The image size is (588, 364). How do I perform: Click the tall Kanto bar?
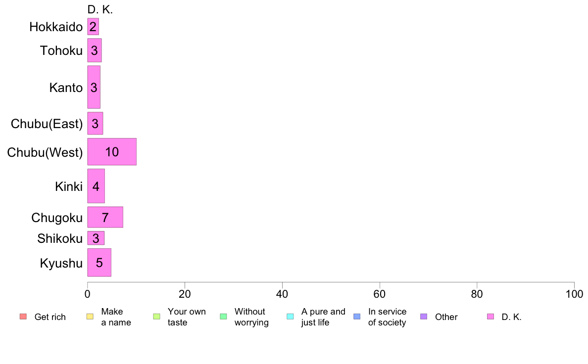tap(94, 87)
